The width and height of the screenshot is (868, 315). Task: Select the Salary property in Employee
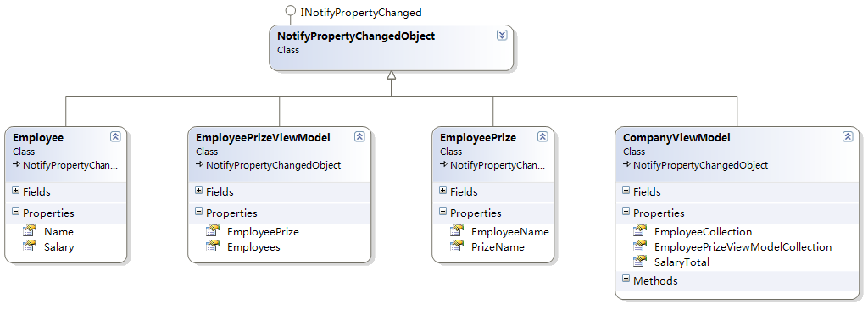[x=58, y=247]
